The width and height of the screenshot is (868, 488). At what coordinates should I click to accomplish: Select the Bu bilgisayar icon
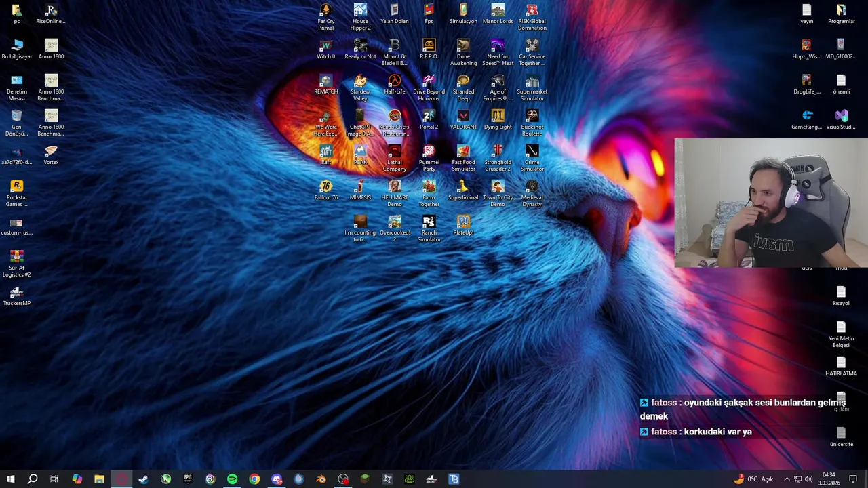point(17,49)
